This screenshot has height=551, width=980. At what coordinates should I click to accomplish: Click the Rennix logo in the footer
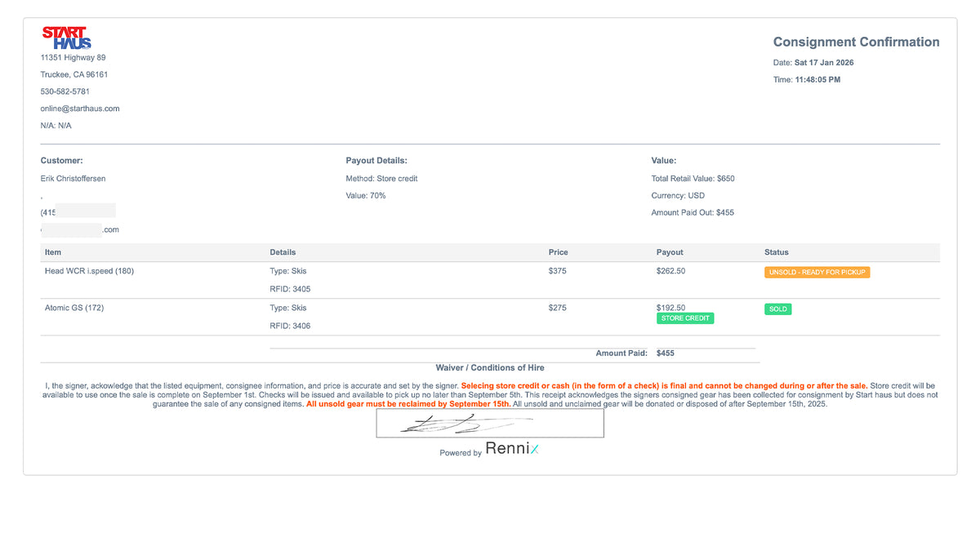(x=512, y=448)
